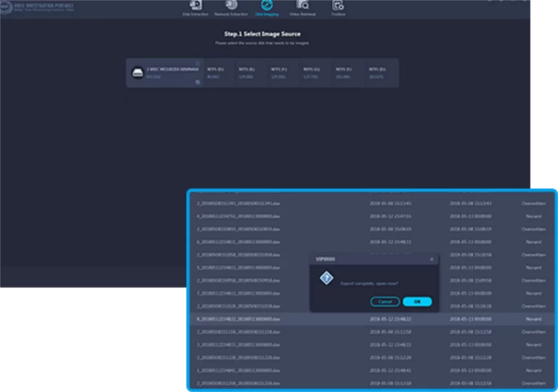Select the last NTFS partition on the right
The image size is (558, 392).
coord(377,73)
